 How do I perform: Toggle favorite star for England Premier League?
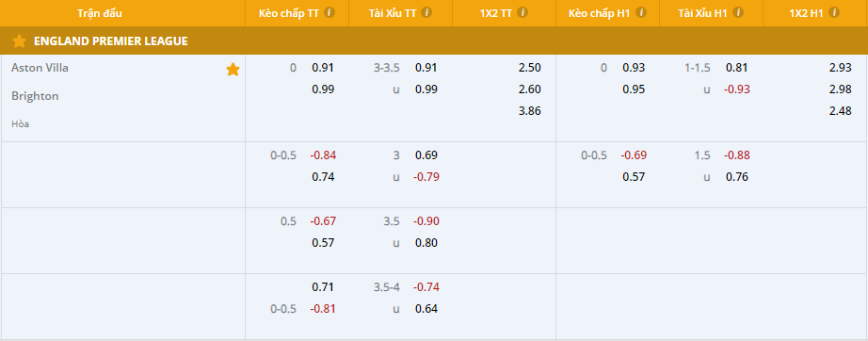19,41
